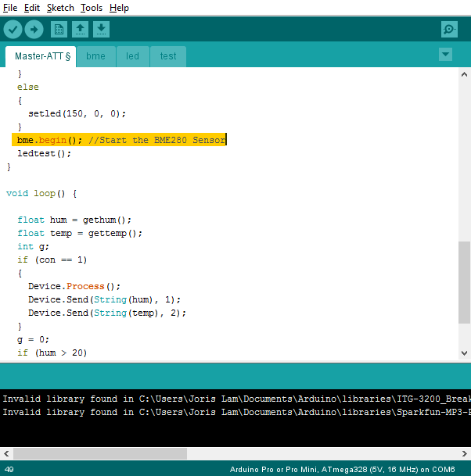Screen dimensions: 471x476
Task: Click the else keyword line
Action: click(x=28, y=88)
